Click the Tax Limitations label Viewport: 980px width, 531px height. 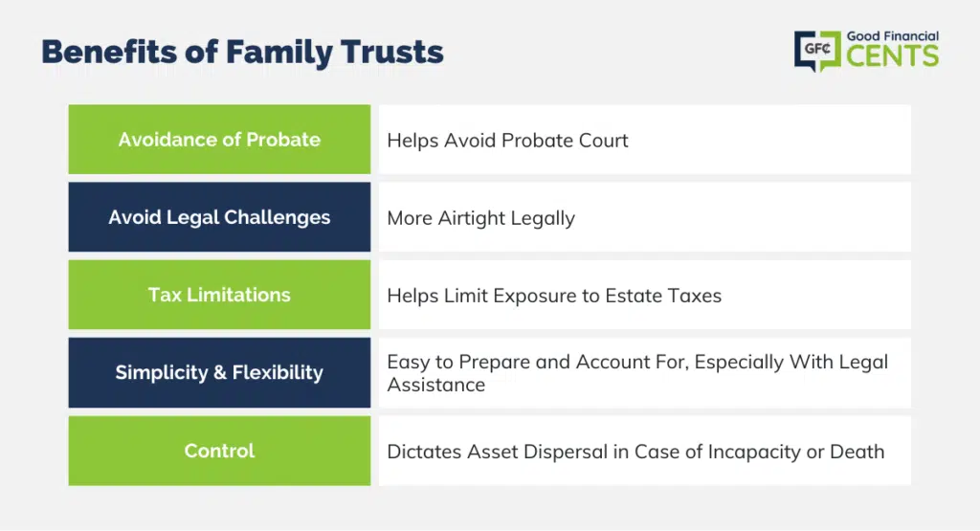pos(219,295)
